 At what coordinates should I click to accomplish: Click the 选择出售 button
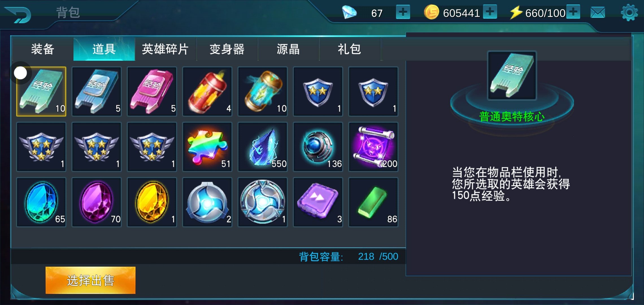(x=90, y=280)
